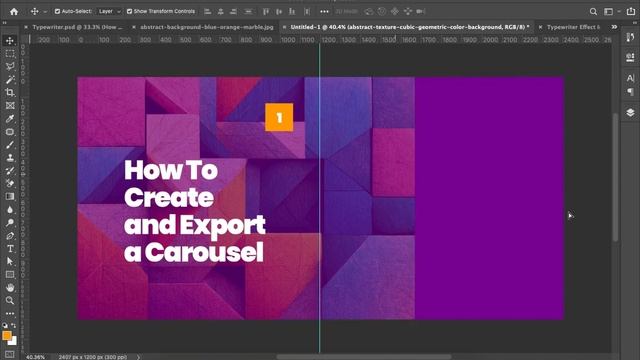Image resolution: width=640 pixels, height=360 pixels.
Task: Select the Eyedropper tool
Action: [x=10, y=119]
